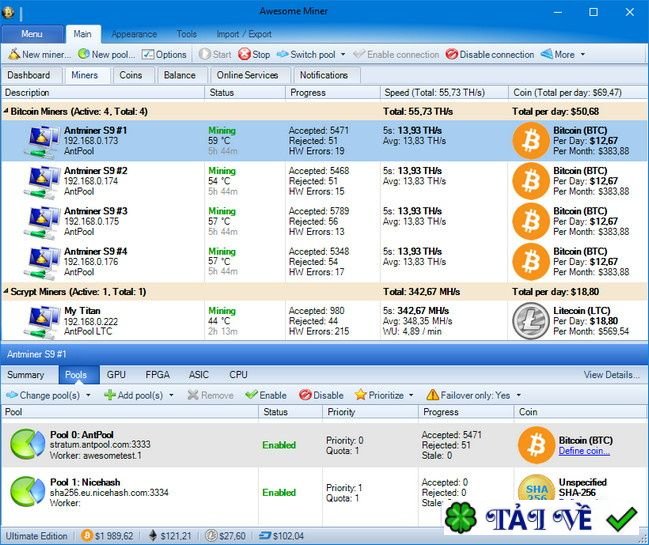Click Dash price icon in status bar
Screen dimensions: 649x545
coord(265,536)
